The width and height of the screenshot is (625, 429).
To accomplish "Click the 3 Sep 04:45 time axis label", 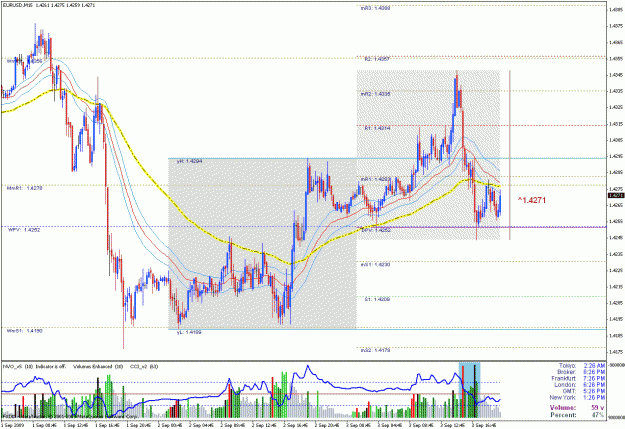I will [391, 425].
